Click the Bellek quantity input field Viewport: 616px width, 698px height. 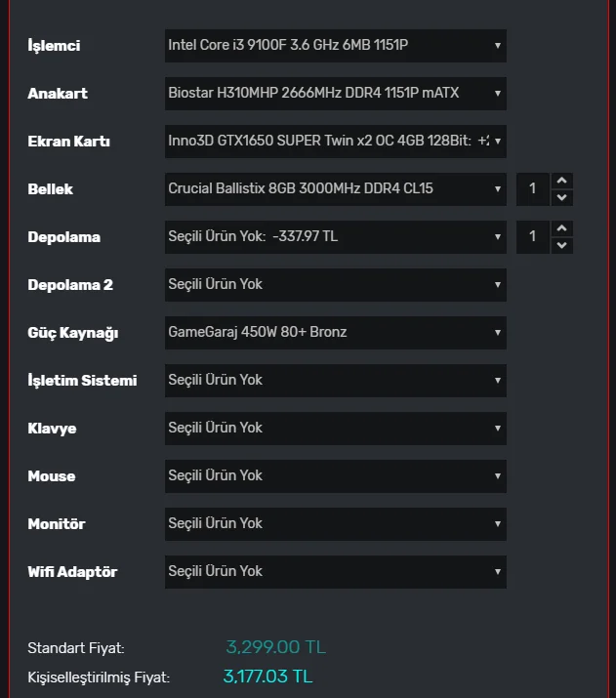coord(533,188)
